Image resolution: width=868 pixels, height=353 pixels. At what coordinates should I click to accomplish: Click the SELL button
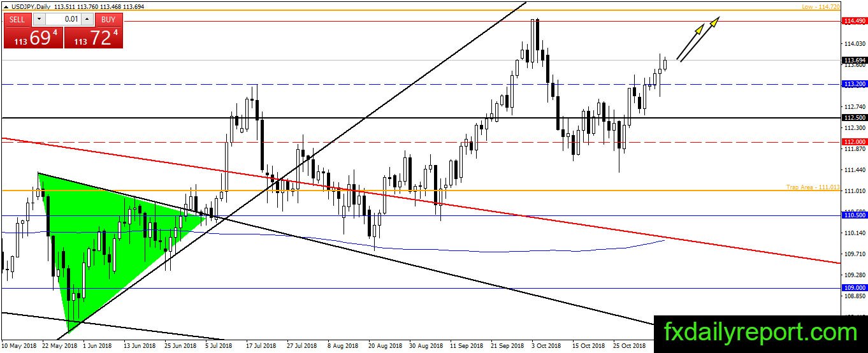point(17,19)
